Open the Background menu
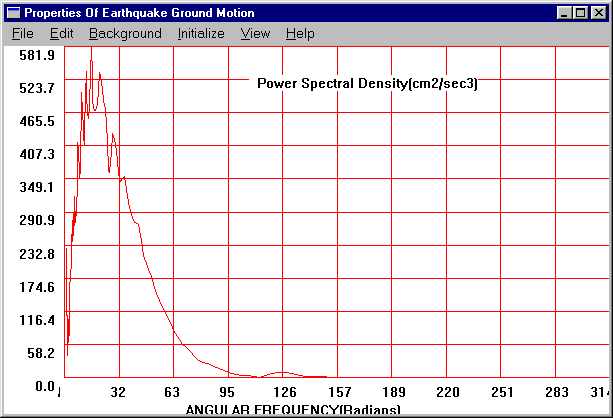The height and width of the screenshot is (418, 613). (x=125, y=33)
